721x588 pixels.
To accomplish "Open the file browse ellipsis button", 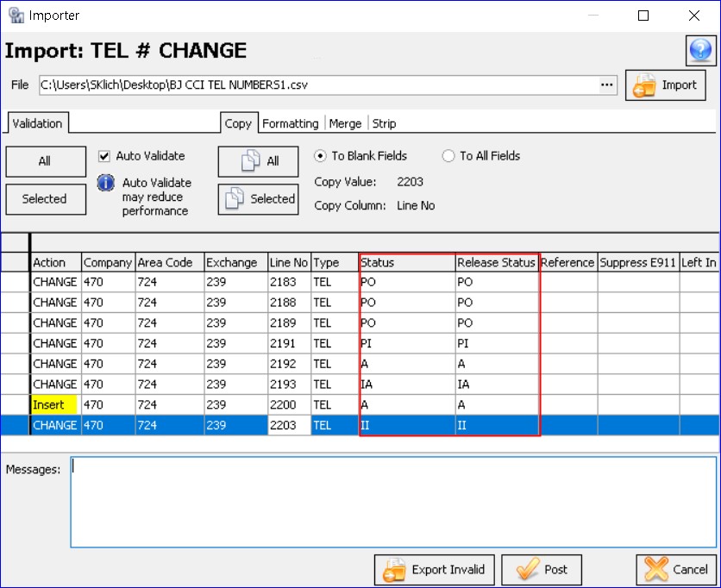I will 607,84.
